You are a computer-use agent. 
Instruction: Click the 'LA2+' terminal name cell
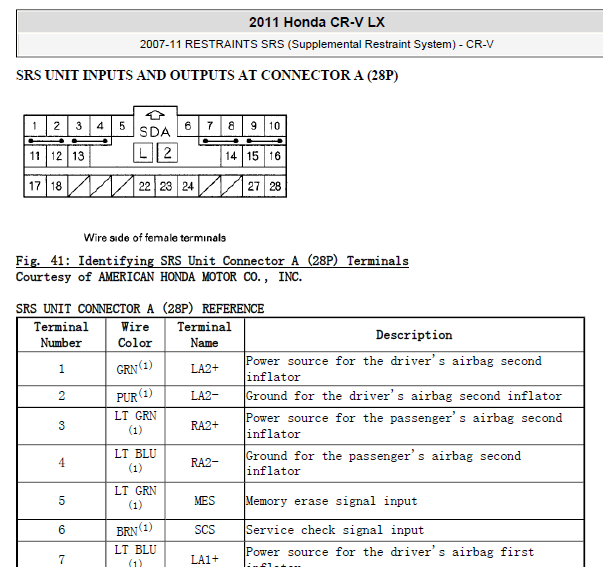pos(205,369)
